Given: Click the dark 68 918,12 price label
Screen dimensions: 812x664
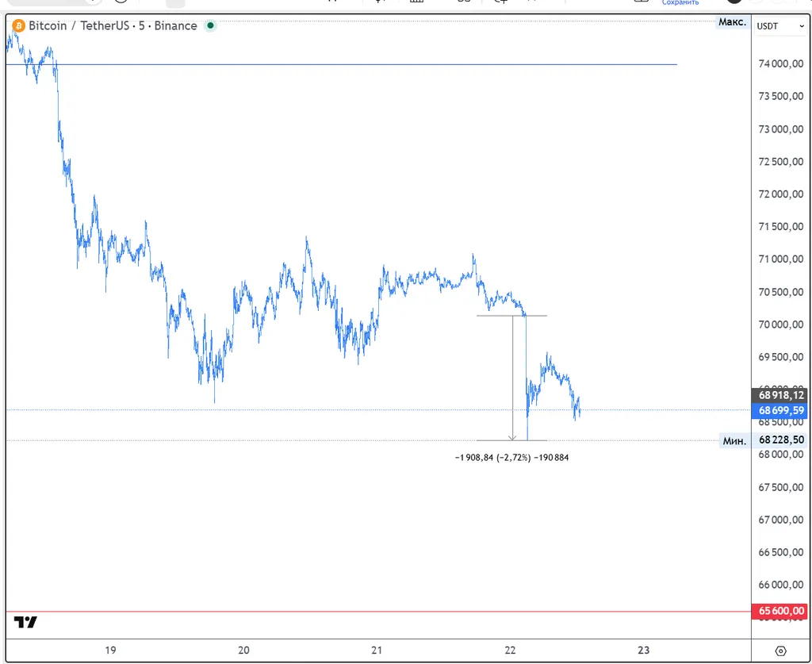Looking at the screenshot, I should click(781, 394).
